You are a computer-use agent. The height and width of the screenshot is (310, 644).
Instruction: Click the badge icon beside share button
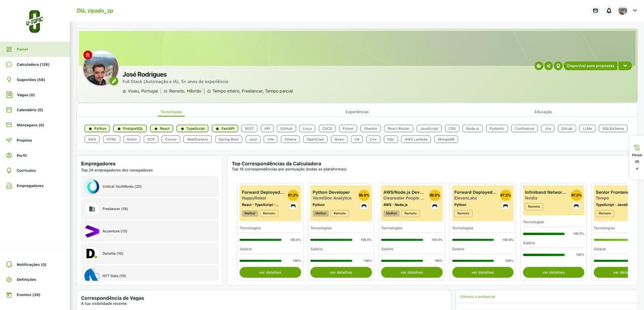click(x=558, y=66)
